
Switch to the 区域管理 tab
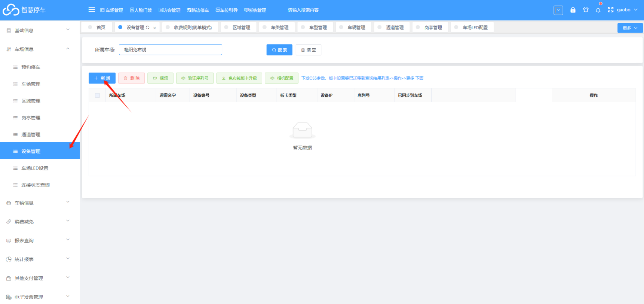click(238, 27)
